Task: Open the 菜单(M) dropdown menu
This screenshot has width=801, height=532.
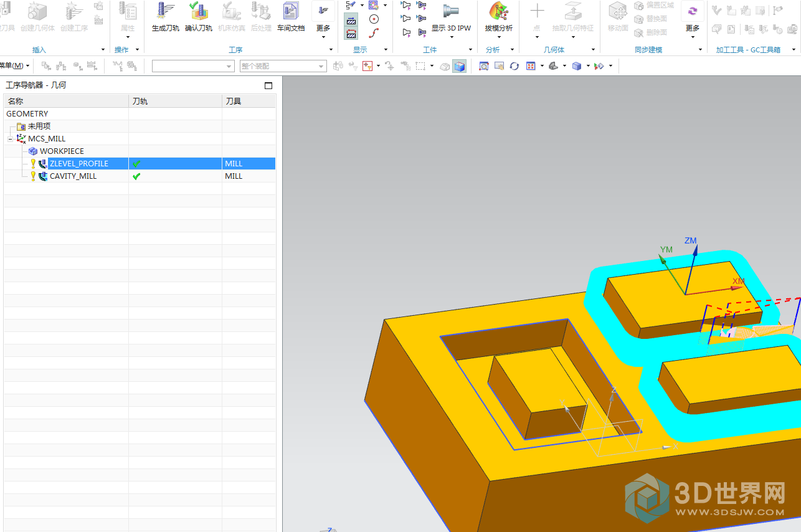Action: coord(14,66)
